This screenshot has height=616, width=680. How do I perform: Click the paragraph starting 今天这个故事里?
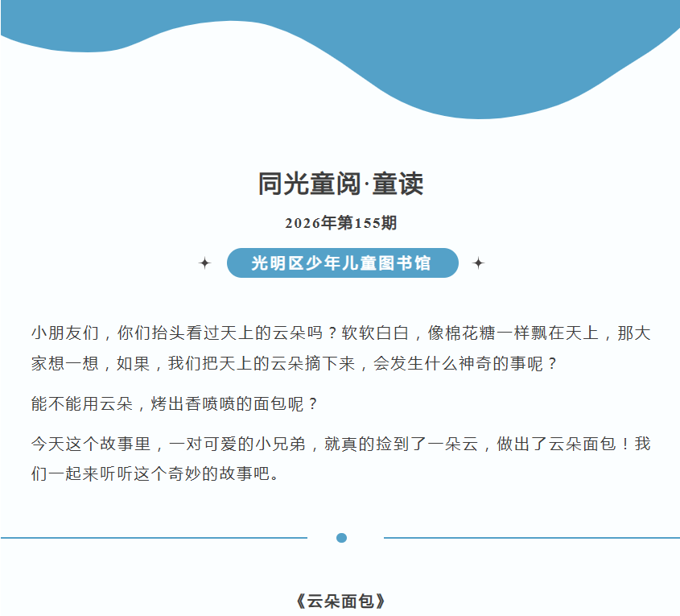(x=341, y=458)
